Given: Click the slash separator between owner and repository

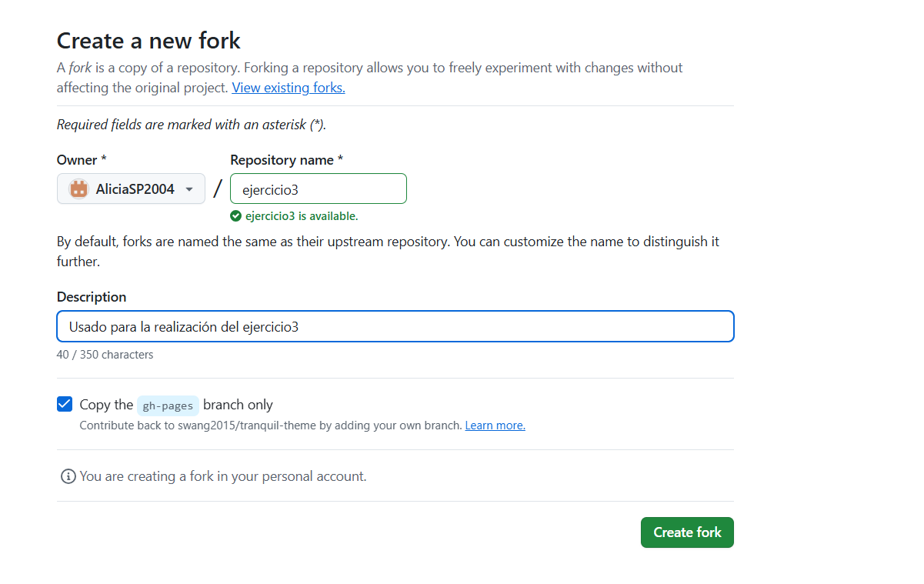Looking at the screenshot, I should click(218, 189).
